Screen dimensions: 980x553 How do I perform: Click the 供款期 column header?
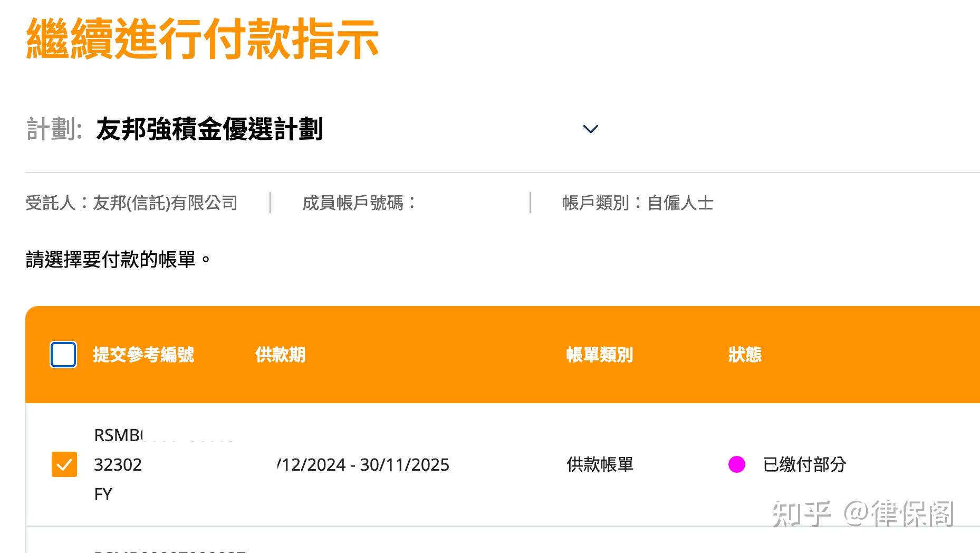[280, 355]
